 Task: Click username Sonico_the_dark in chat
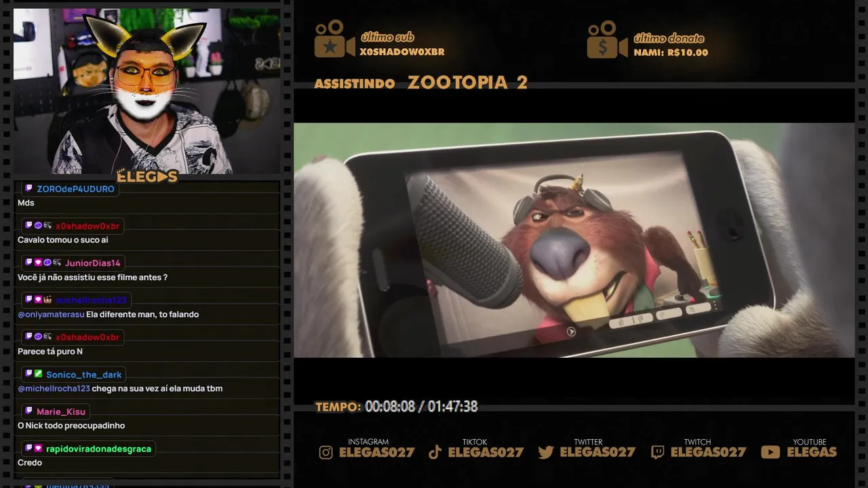click(84, 375)
